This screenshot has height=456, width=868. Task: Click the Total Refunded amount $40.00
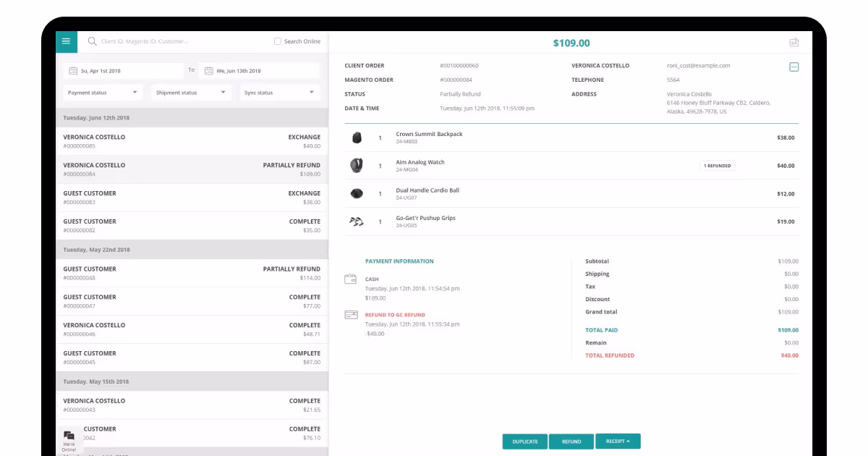click(x=789, y=355)
